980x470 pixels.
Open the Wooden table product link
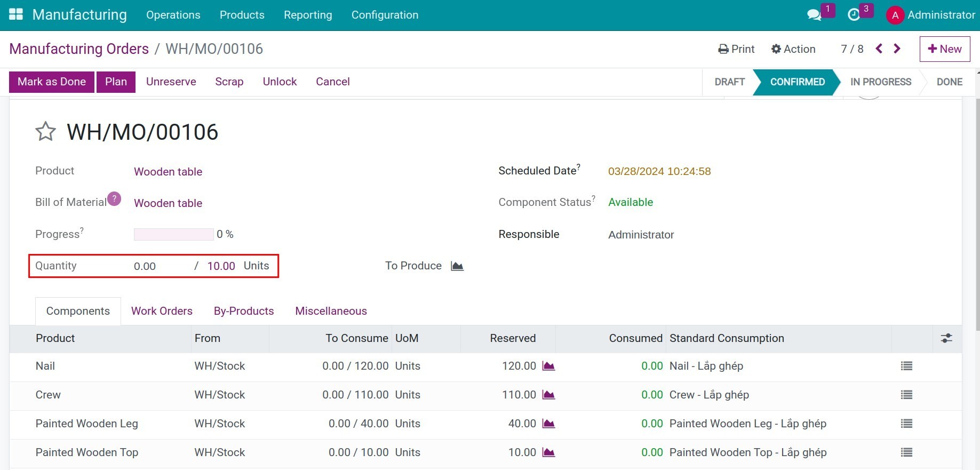[168, 172]
